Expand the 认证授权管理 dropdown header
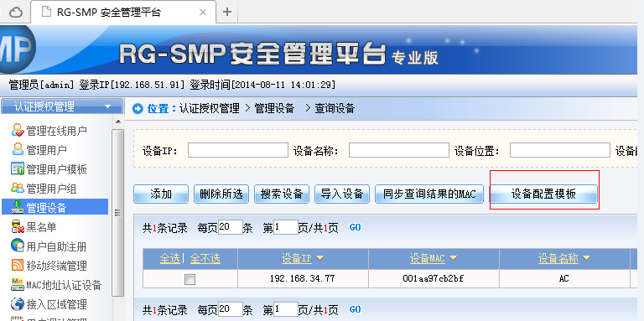 (x=62, y=106)
